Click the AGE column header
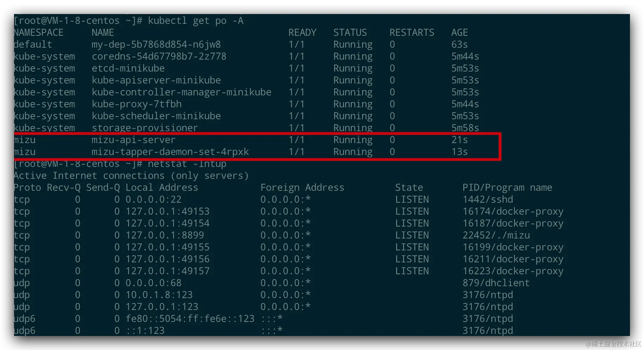 pos(460,33)
